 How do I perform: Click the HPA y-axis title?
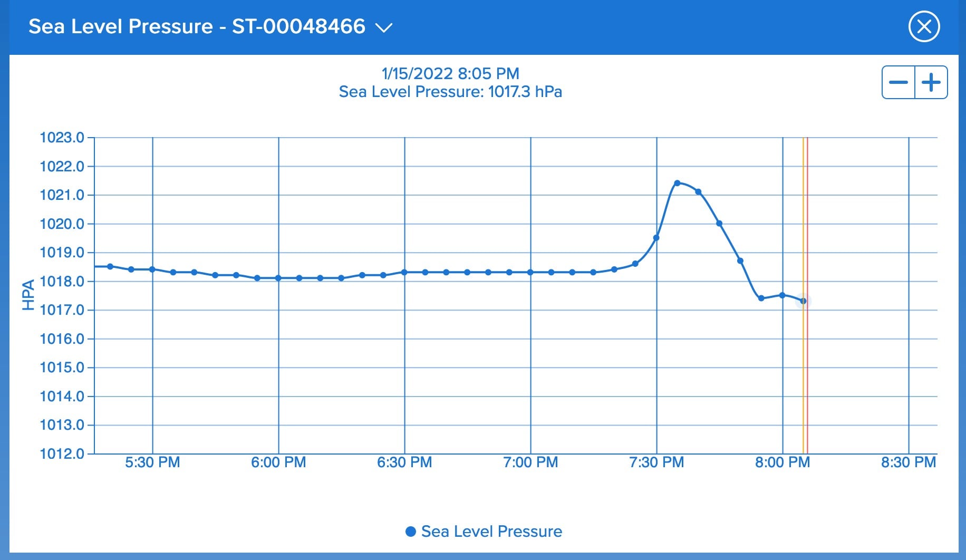point(28,295)
